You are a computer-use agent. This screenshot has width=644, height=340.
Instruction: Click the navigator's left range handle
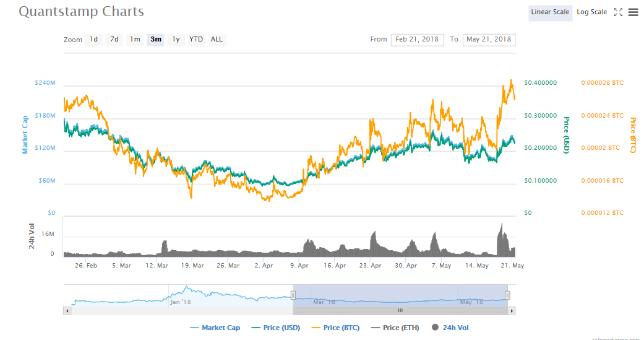tap(293, 295)
